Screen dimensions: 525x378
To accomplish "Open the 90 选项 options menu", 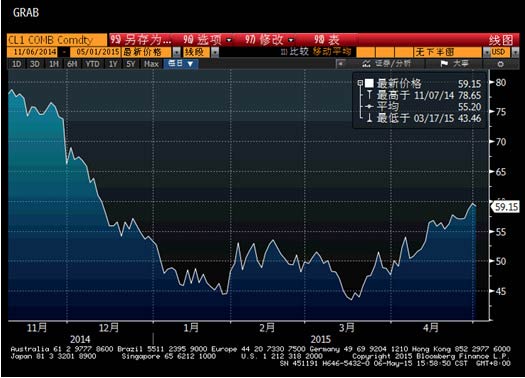I will coord(208,40).
